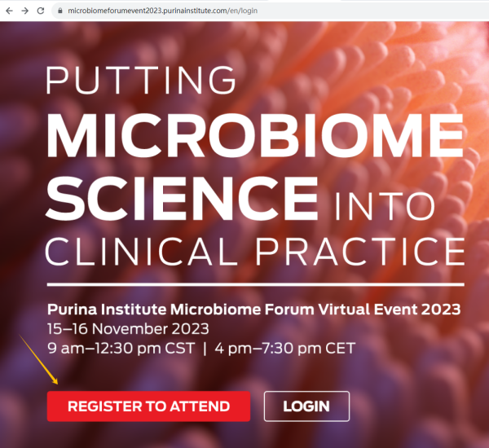
Task: Click the yellow arrow annotation
Action: coord(38,359)
